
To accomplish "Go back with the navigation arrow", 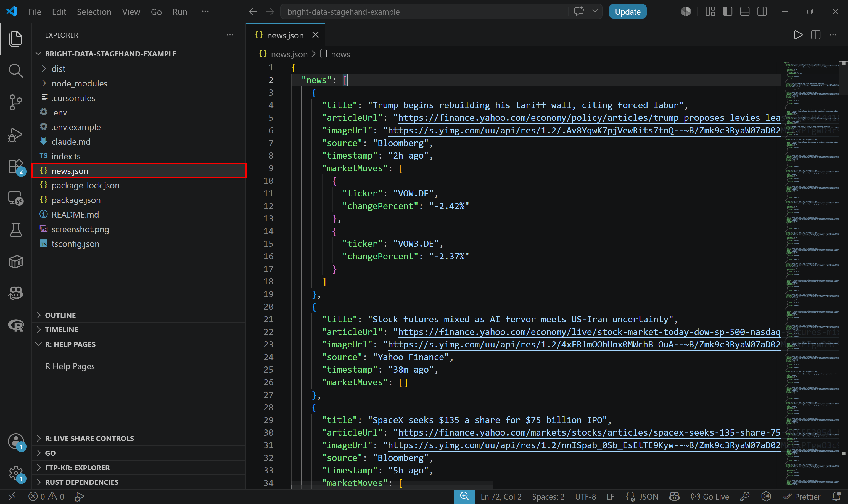I will pyautogui.click(x=253, y=12).
